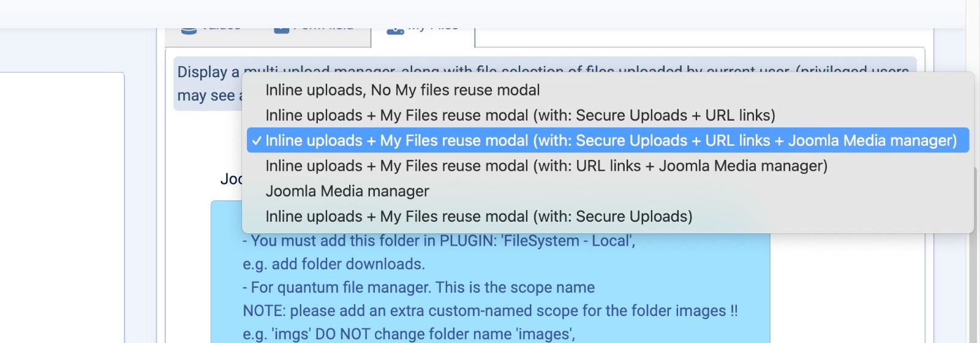Pick the highlighted option including Joomla Media manager
Image resolution: width=980 pixels, height=343 pixels.
point(610,140)
